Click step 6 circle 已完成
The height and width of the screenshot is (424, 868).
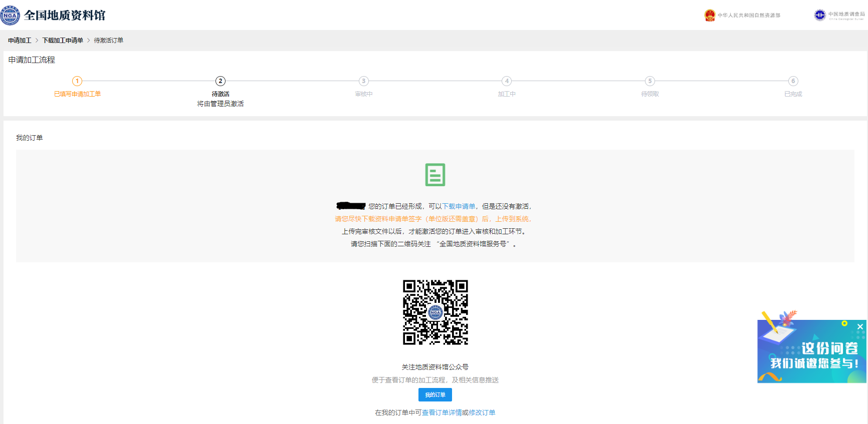pyautogui.click(x=793, y=81)
